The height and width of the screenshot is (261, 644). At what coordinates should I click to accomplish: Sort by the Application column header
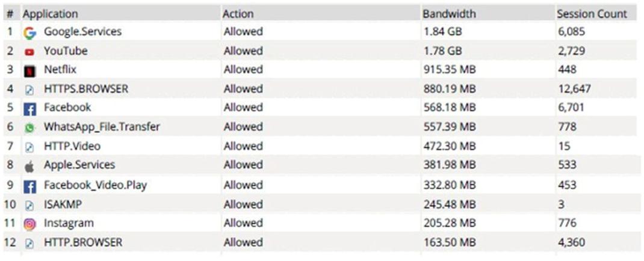click(51, 13)
